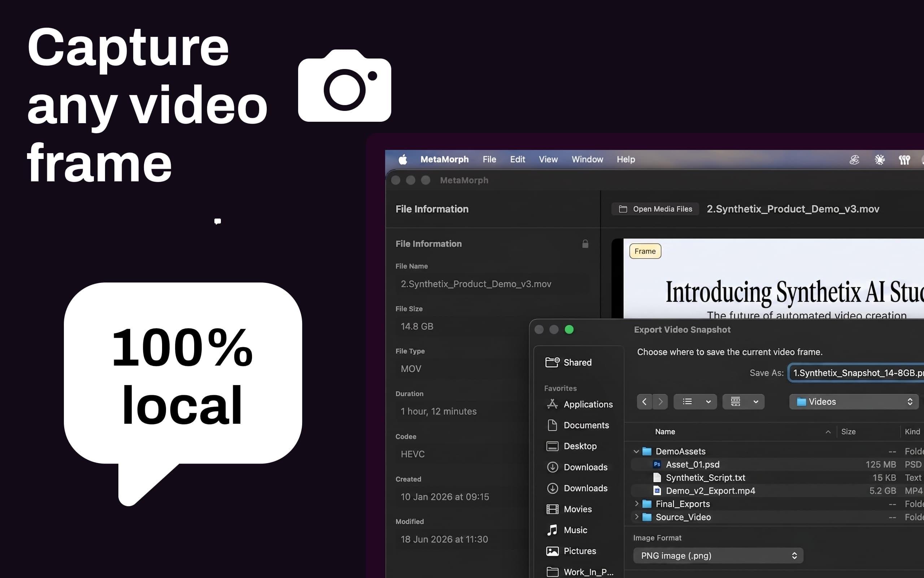924x578 pixels.
Task: Click the HEVC codec value
Action: 412,454
